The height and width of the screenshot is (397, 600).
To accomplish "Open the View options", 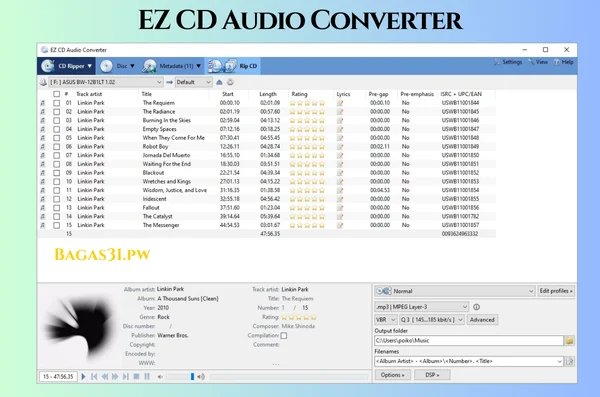I will coord(538,62).
